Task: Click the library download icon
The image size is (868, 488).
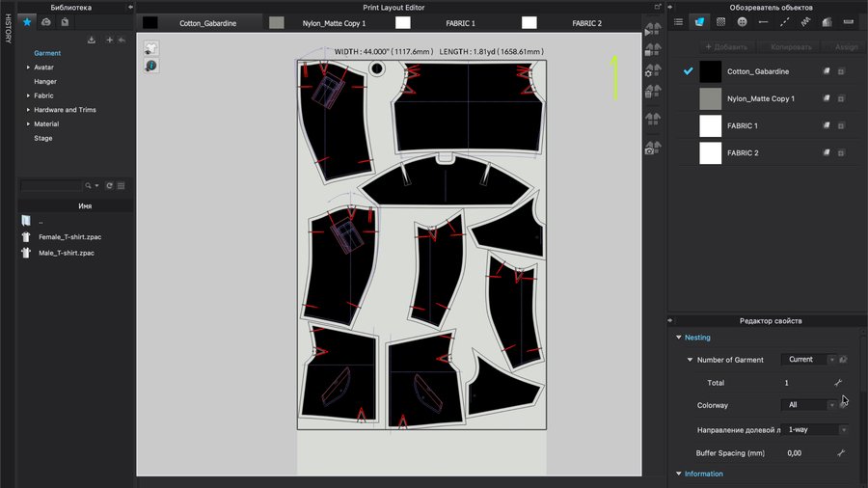Action: [x=91, y=40]
